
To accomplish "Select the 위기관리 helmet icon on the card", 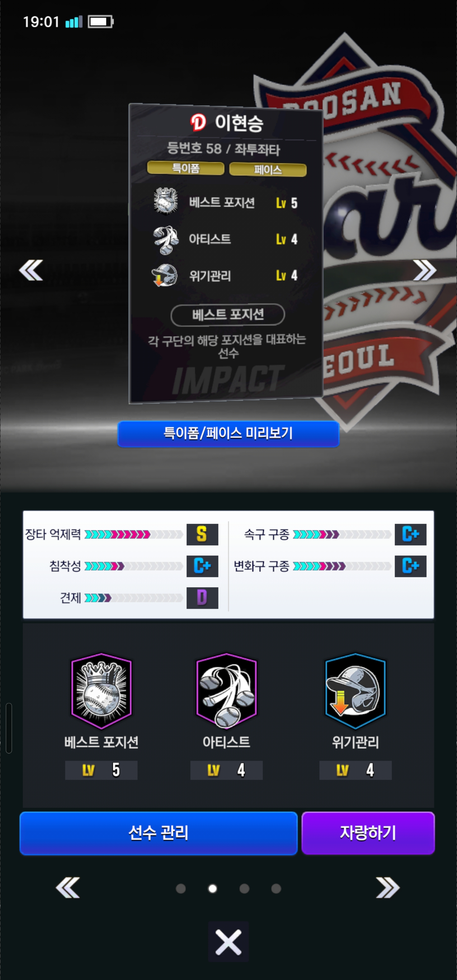I will [x=165, y=275].
